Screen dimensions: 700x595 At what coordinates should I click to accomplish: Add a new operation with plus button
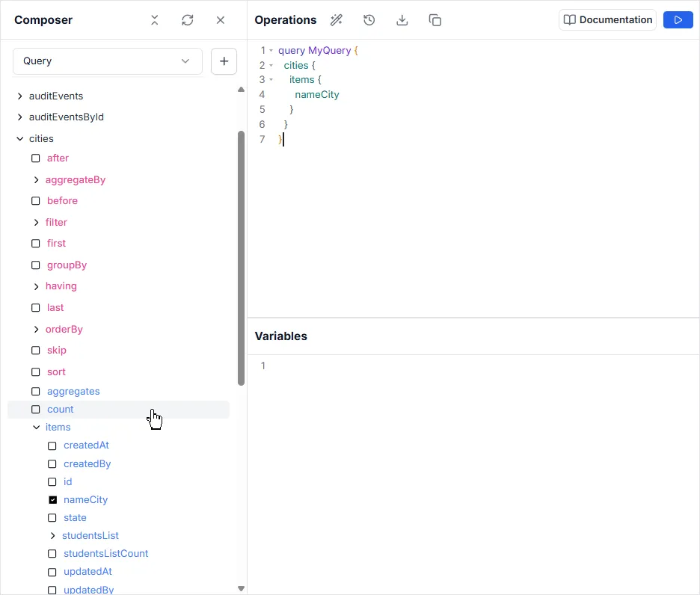[224, 61]
